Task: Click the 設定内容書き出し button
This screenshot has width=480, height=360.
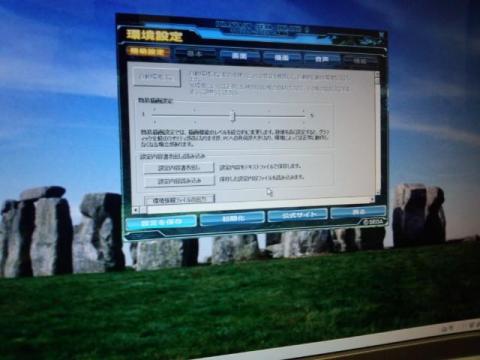Action: click(x=179, y=168)
